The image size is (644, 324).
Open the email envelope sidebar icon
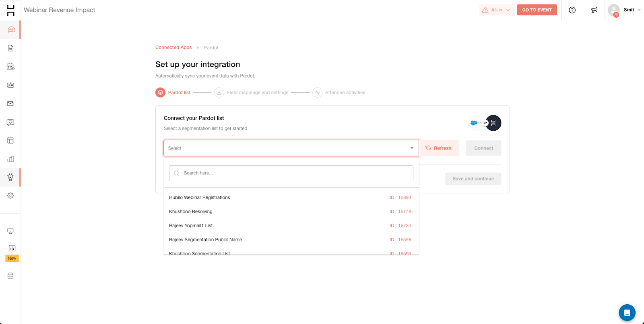click(x=11, y=104)
